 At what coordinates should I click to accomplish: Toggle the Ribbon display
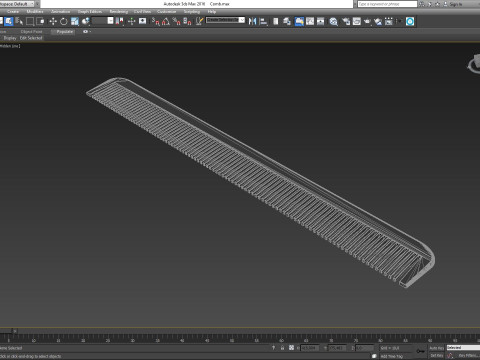pos(299,21)
